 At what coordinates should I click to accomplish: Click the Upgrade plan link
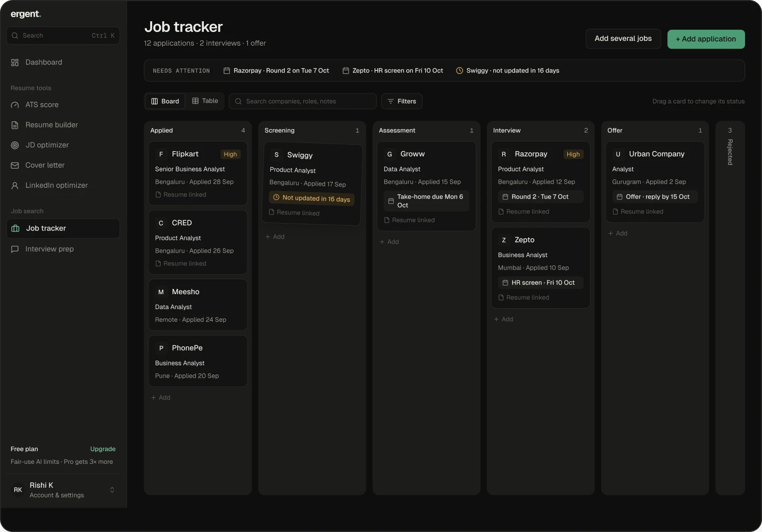pyautogui.click(x=103, y=449)
